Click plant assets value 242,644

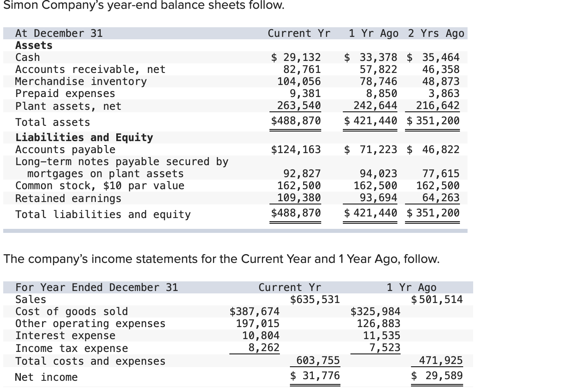(375, 105)
